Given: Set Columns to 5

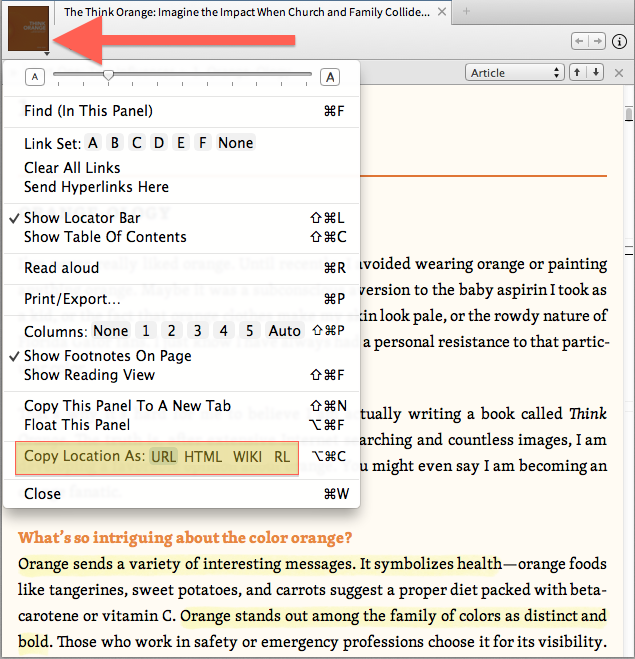Looking at the screenshot, I should pos(250,331).
